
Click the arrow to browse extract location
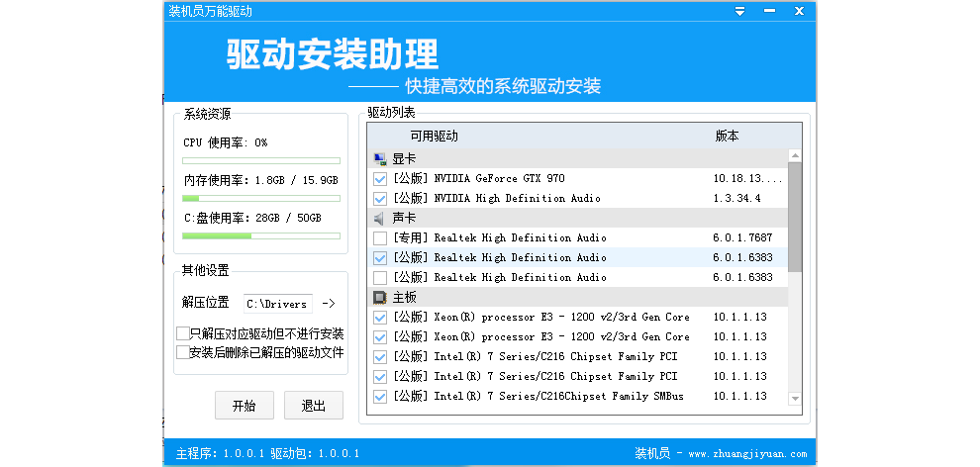click(x=330, y=303)
